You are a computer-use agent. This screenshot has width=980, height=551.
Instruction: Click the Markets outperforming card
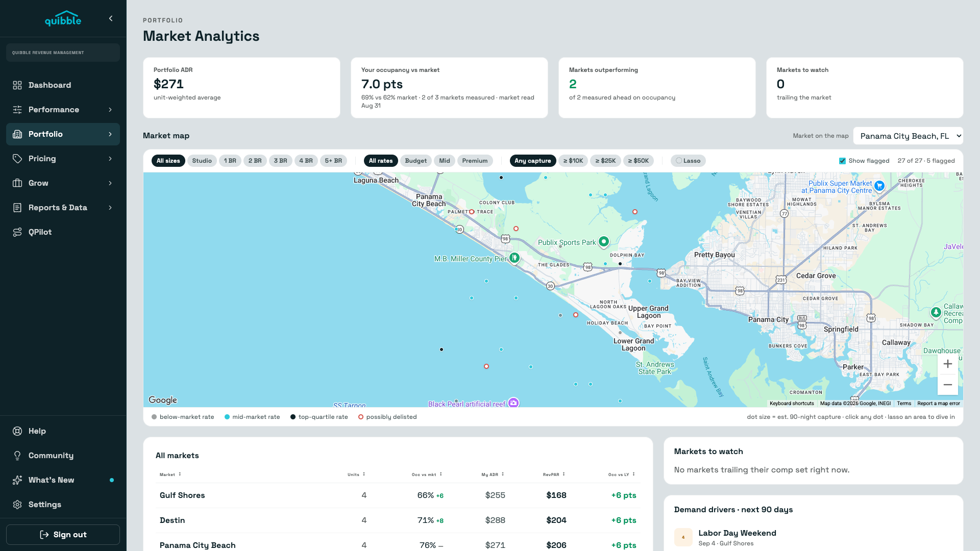click(657, 88)
